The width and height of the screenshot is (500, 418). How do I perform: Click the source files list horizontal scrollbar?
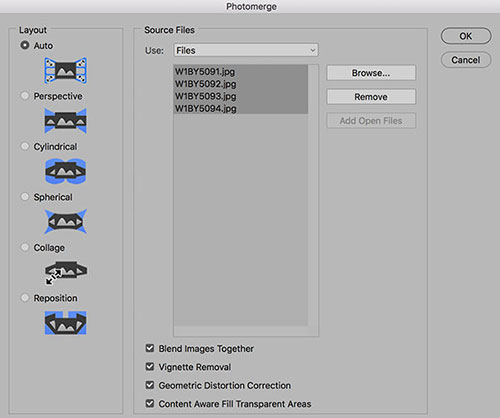[241, 331]
